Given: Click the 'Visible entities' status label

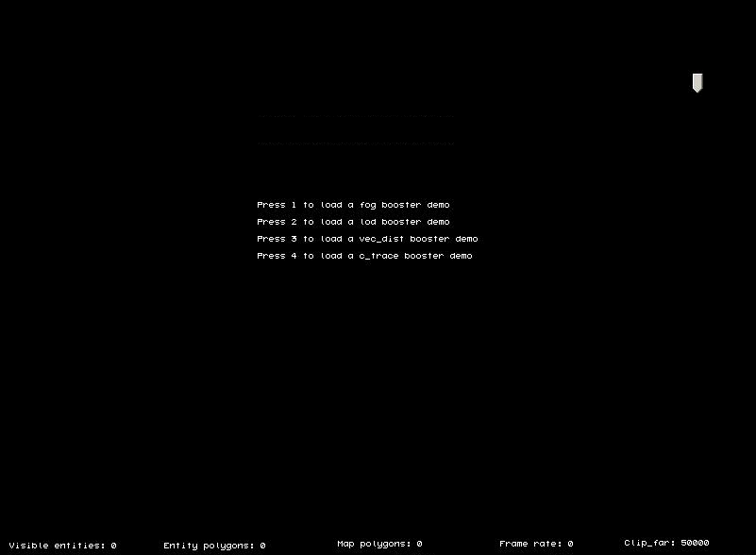Looking at the screenshot, I should tap(56, 546).
